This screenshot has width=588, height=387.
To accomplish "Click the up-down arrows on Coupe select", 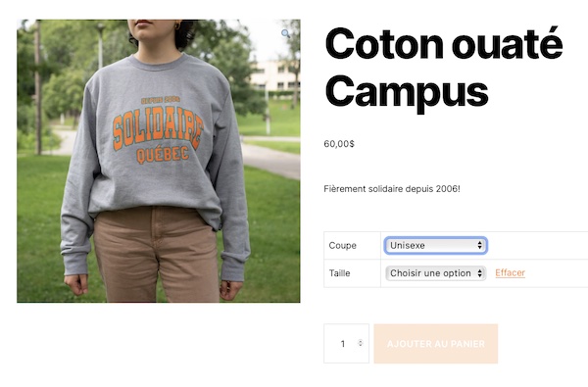I will (479, 246).
